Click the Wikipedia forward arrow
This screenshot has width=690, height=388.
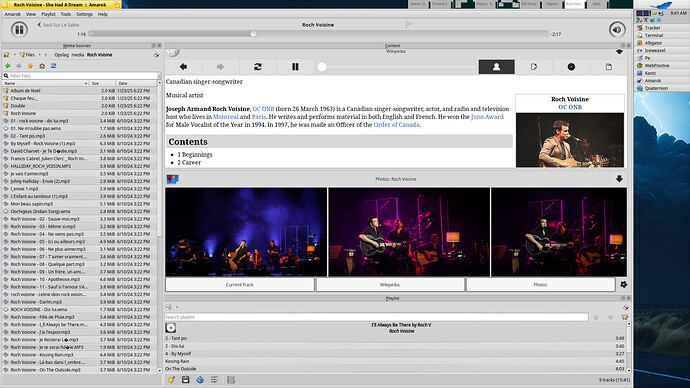pos(220,67)
